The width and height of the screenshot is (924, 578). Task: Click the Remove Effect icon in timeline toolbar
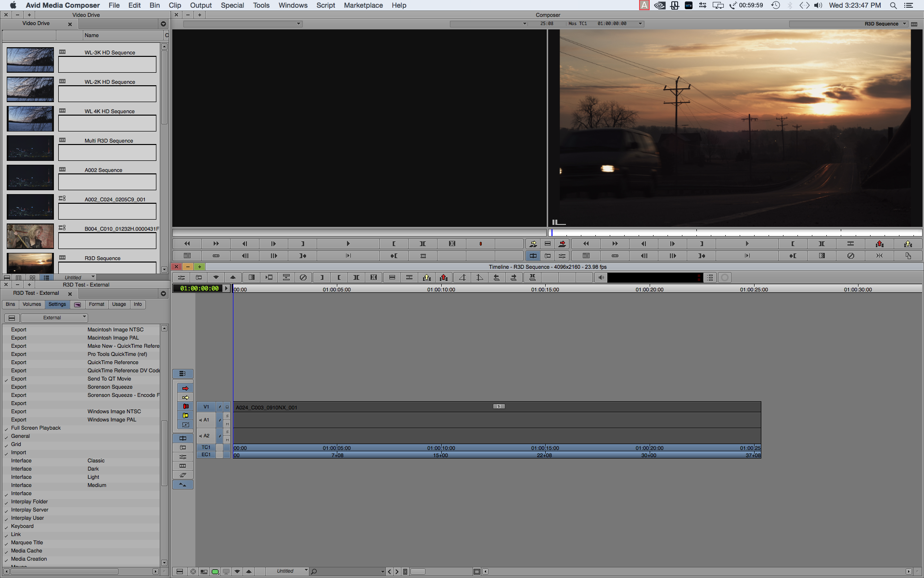pos(303,277)
